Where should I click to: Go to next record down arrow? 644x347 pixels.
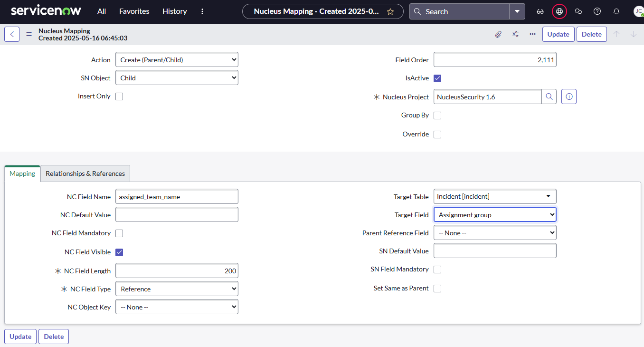coord(634,34)
